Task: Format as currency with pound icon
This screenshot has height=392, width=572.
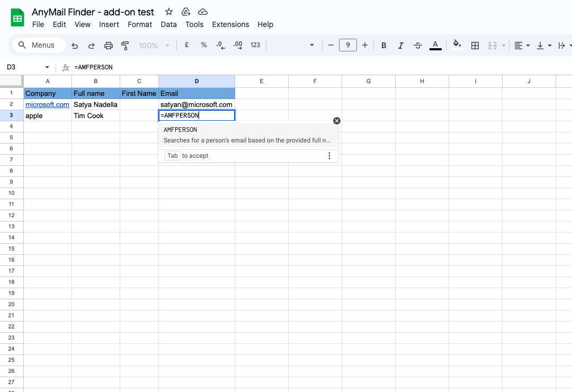Action: pos(187,45)
